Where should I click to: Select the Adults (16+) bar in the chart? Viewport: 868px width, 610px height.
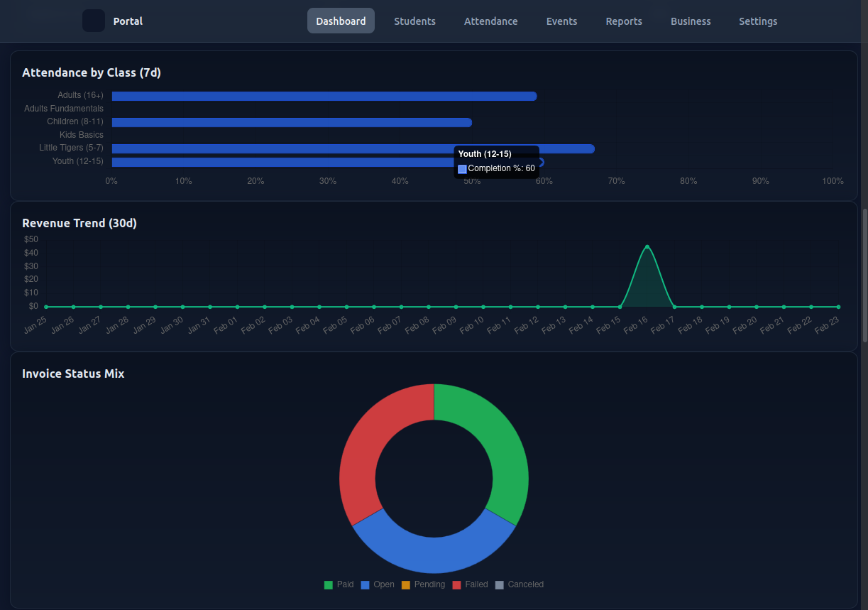(x=319, y=96)
